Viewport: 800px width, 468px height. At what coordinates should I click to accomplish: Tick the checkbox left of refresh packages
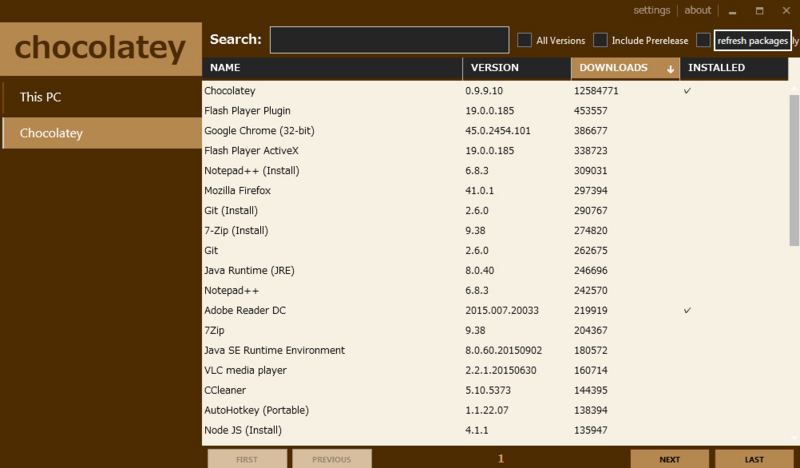click(x=703, y=40)
